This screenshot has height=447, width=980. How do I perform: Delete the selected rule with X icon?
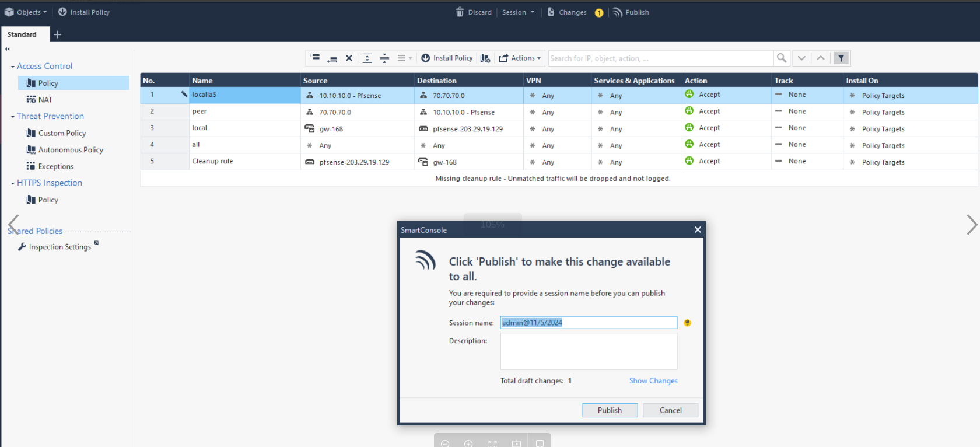tap(349, 58)
